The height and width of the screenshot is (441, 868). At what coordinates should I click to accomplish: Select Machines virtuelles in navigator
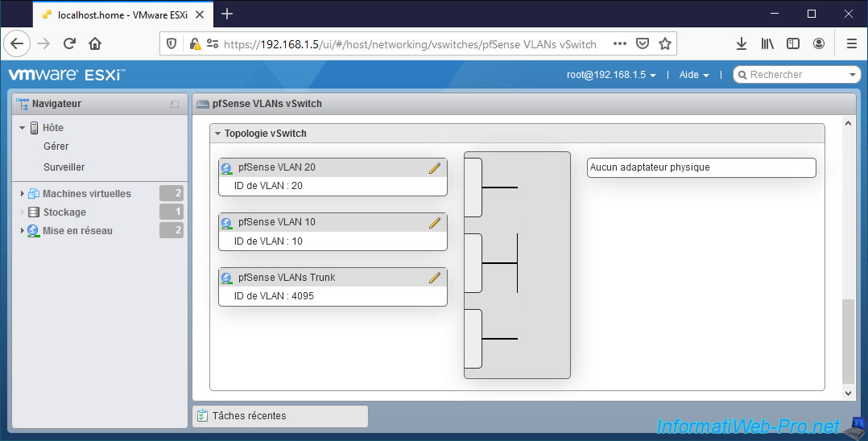click(x=87, y=194)
